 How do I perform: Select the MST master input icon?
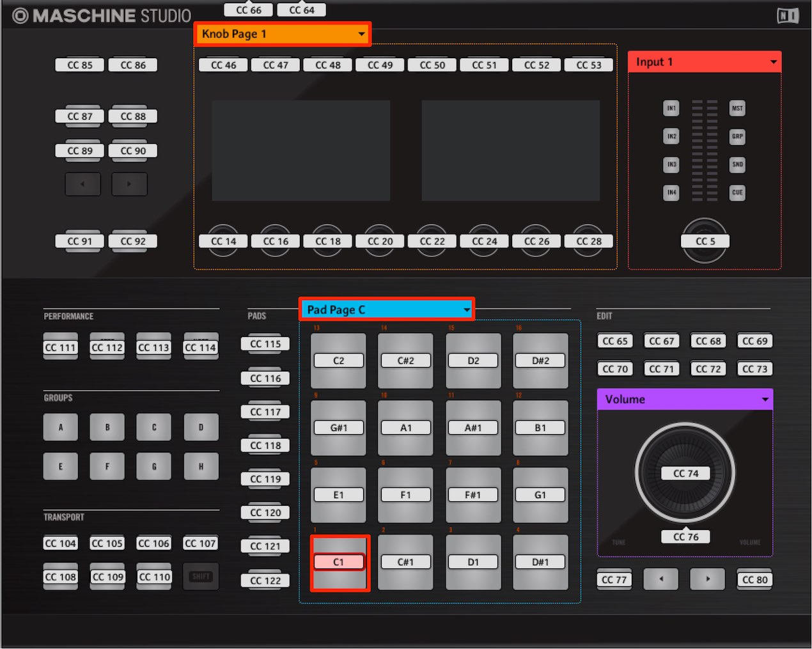click(737, 108)
